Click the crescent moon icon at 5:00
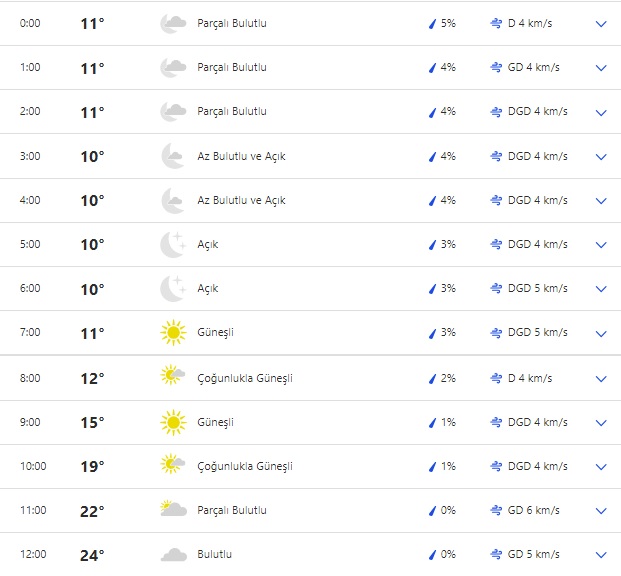The image size is (621, 576). tap(173, 244)
